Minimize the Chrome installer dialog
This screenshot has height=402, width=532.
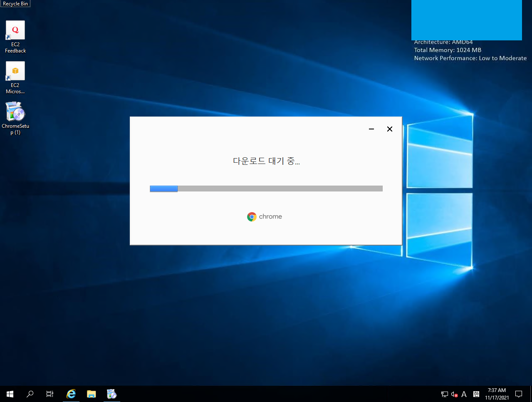tap(371, 129)
